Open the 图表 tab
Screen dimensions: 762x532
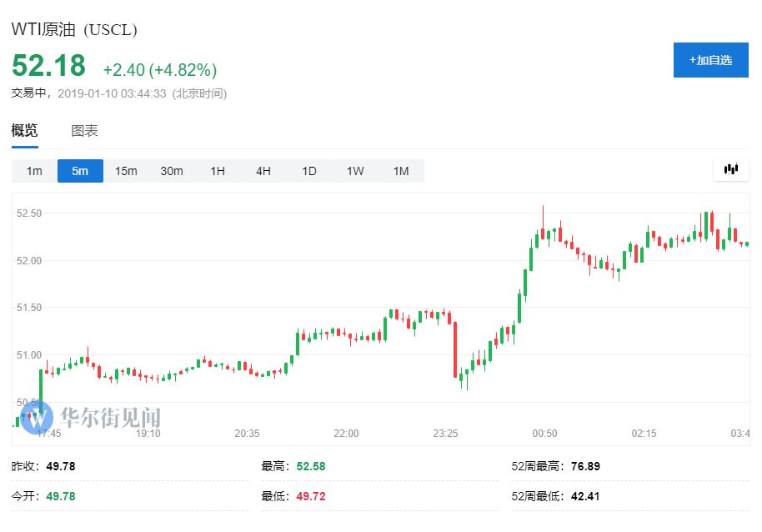(x=84, y=131)
